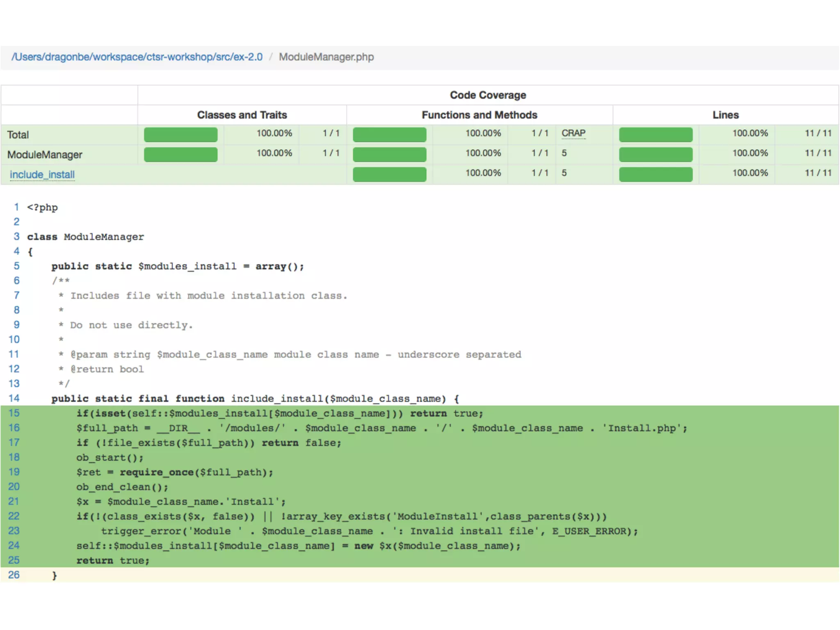Click the return true code line 25
840x630 pixels.
point(113,560)
